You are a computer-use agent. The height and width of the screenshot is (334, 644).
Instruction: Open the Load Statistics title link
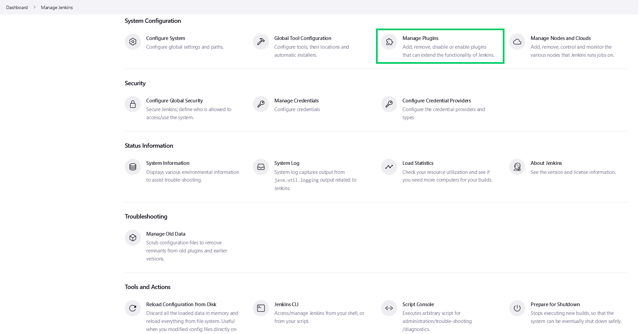pyautogui.click(x=418, y=163)
